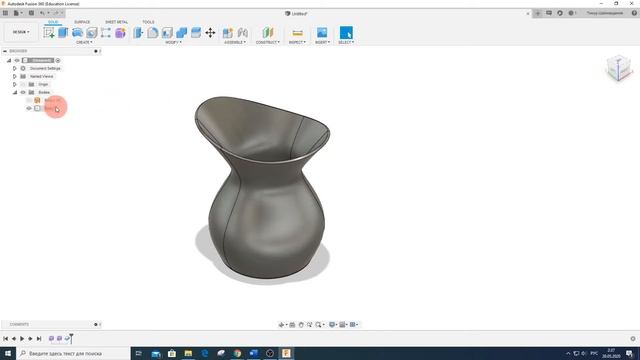Screen dimensions: 640x360
Task: Hide the second body via its eye
Action: pos(29,109)
